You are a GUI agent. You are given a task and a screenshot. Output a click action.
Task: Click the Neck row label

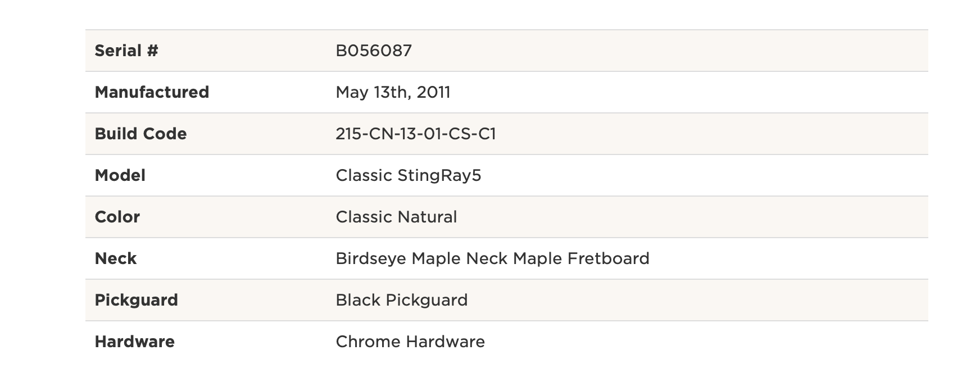[116, 258]
